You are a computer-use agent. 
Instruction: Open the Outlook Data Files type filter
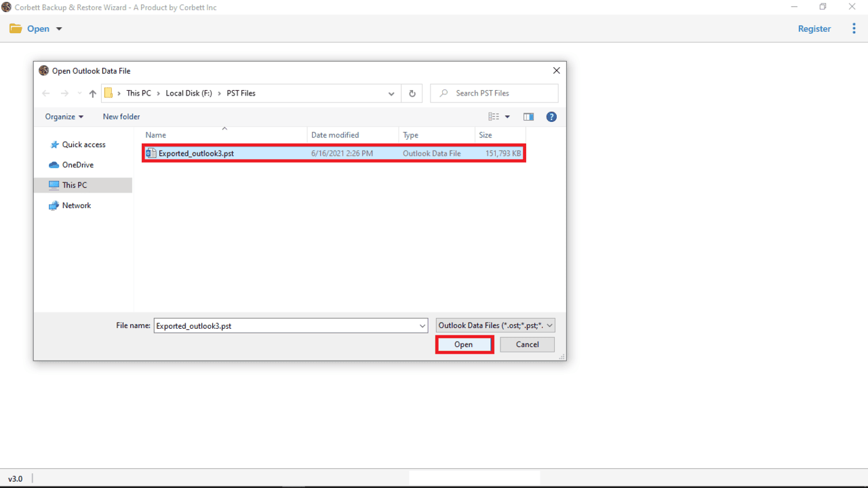[x=496, y=325]
